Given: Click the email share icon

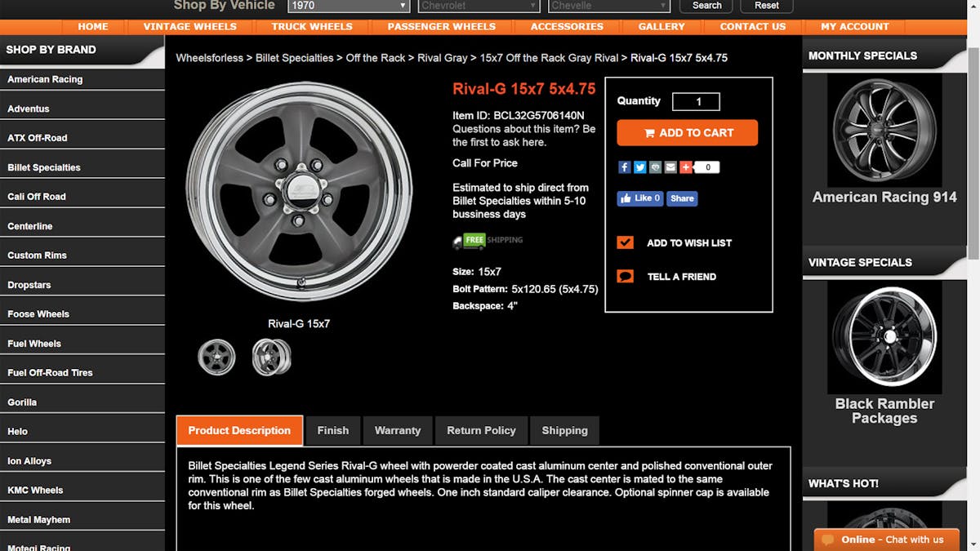Looking at the screenshot, I should click(670, 167).
